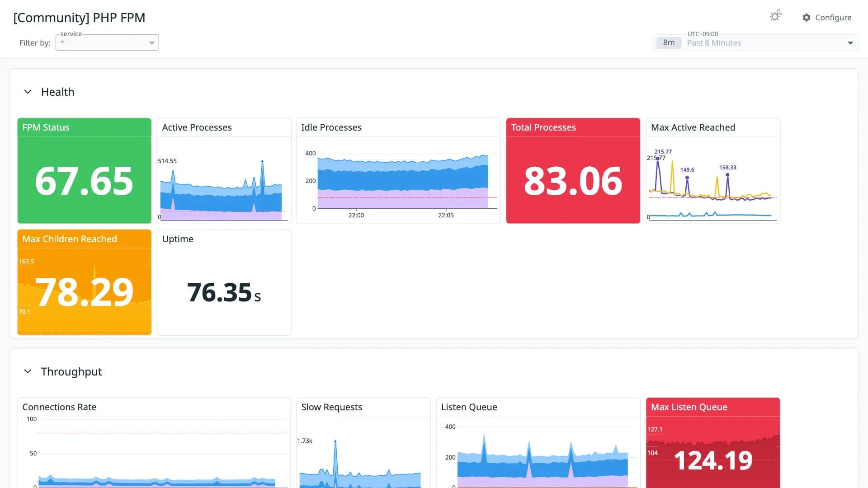Click the 158.33 peak label in Max Active Reached
868x488 pixels.
727,168
